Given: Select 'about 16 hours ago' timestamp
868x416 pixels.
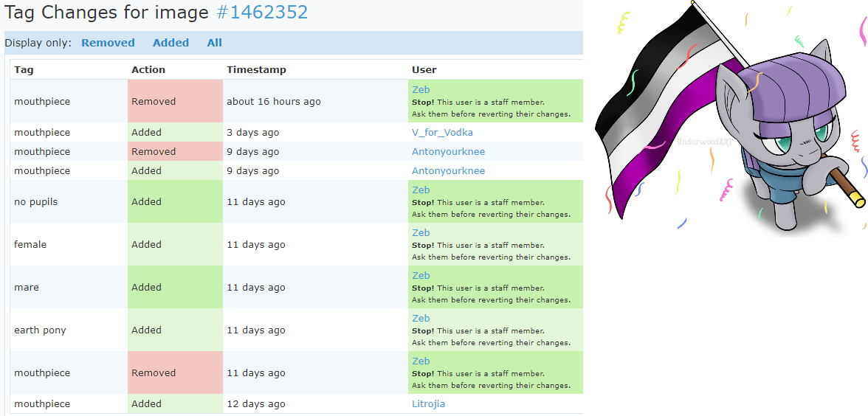Looking at the screenshot, I should 273,102.
